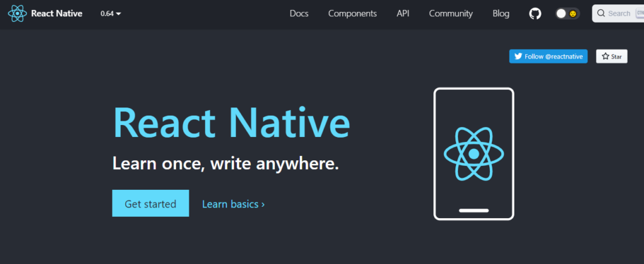Screen dimensions: 644x264
Task: Click the large React Native hero heading
Action: pos(231,123)
